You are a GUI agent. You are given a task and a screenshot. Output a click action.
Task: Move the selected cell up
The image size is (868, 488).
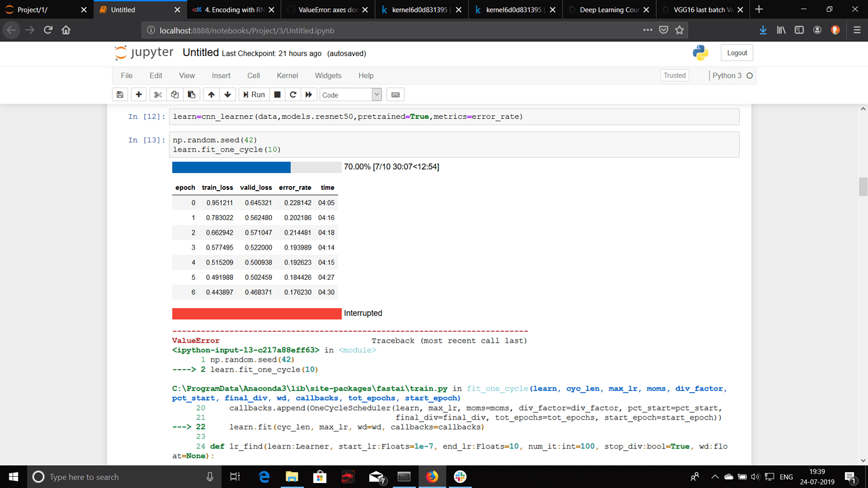click(x=211, y=94)
